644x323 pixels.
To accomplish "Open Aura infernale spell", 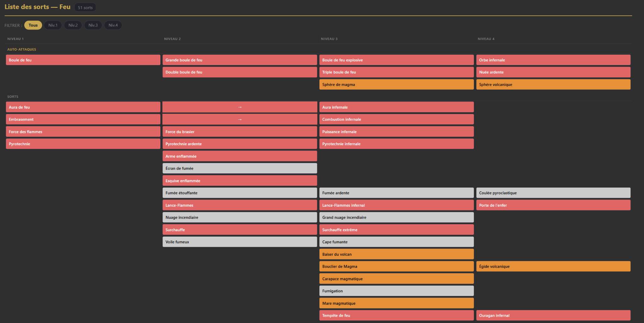I will 397,107.
